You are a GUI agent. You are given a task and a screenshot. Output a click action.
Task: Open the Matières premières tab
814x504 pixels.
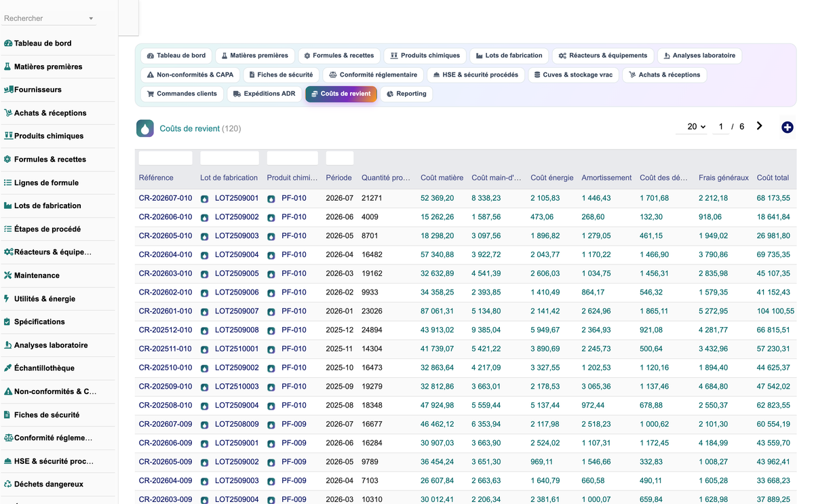[255, 56]
